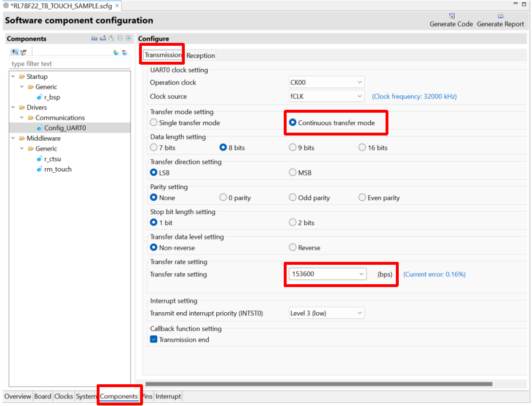The image size is (532, 406).
Task: Close the RL78F22_TB_TOUCH_SAMPLE.scfg editor tab
Action: (117, 6)
